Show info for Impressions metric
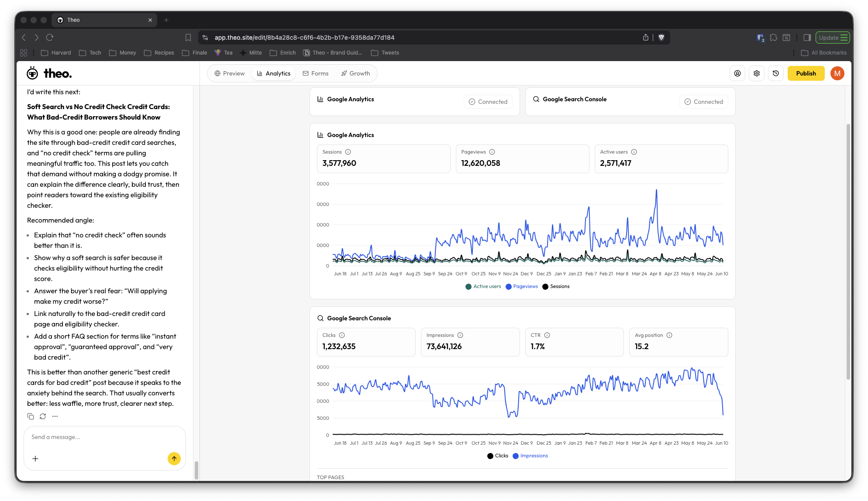This screenshot has height=501, width=868. click(x=460, y=335)
